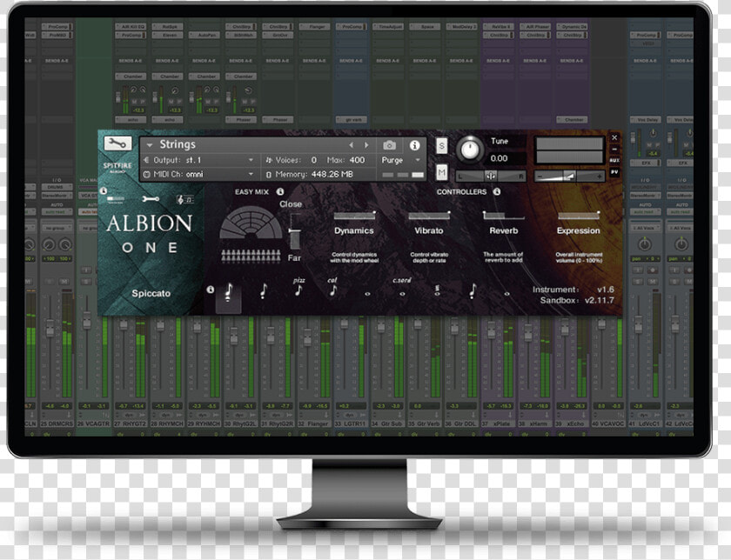Viewport: 731px width, 560px height.
Task: Choose the col legno articulation note
Action: coord(332,288)
